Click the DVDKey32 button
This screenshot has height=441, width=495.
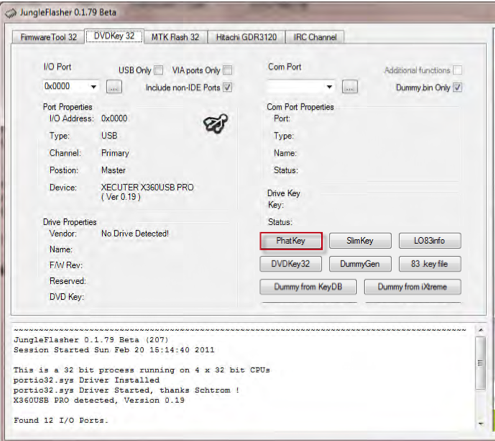[x=291, y=264]
